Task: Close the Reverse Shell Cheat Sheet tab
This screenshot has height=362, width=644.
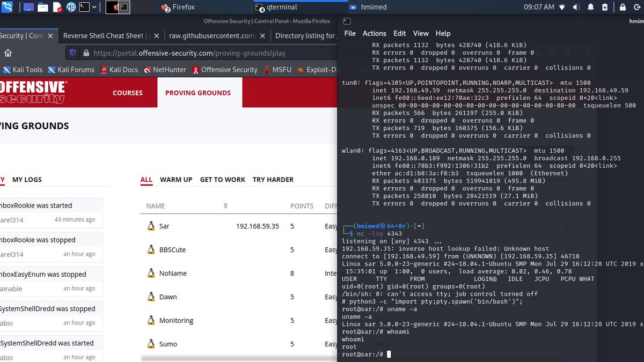Action: pos(156,36)
